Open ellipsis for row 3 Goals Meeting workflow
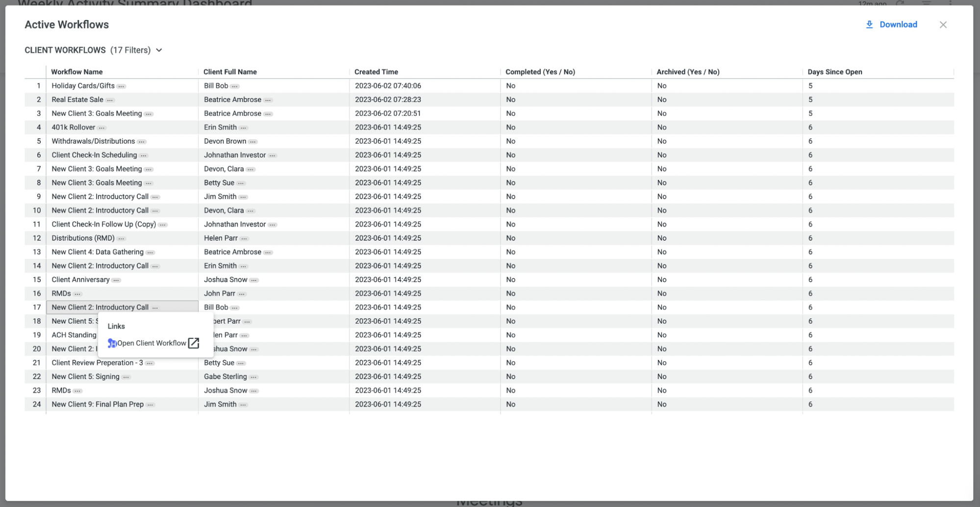The image size is (980, 507). [x=149, y=114]
